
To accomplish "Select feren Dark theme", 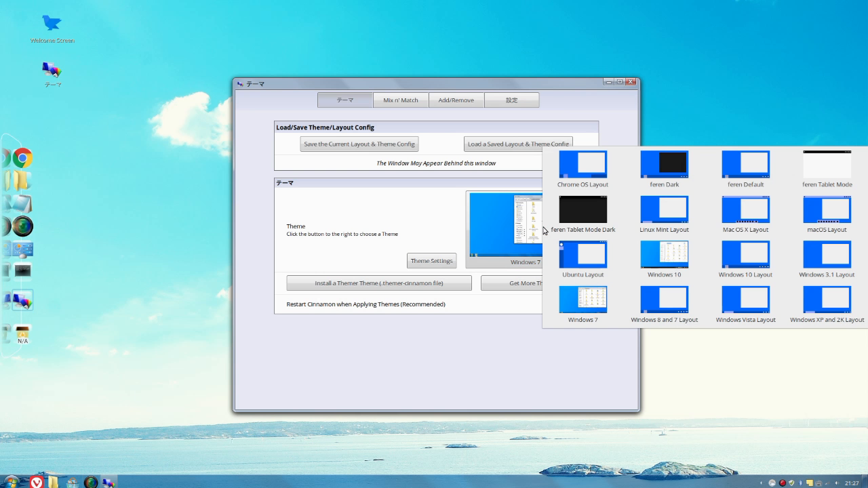I will [664, 169].
